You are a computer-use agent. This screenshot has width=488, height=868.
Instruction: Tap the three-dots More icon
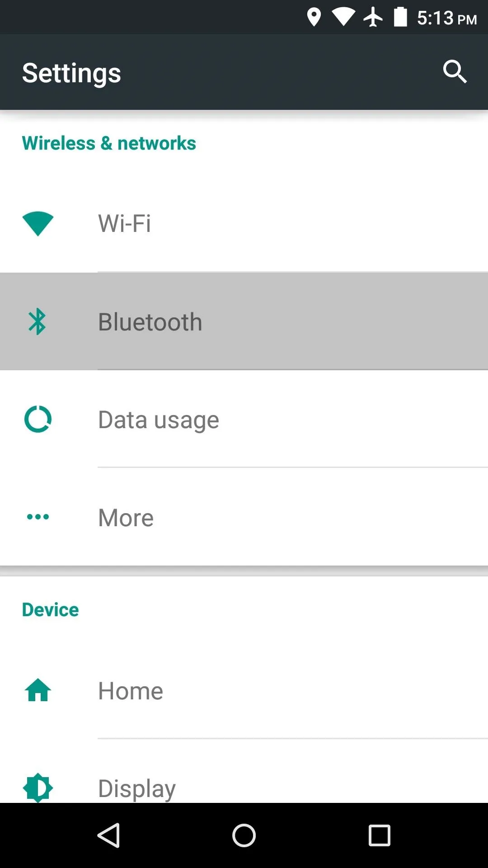pos(38,517)
